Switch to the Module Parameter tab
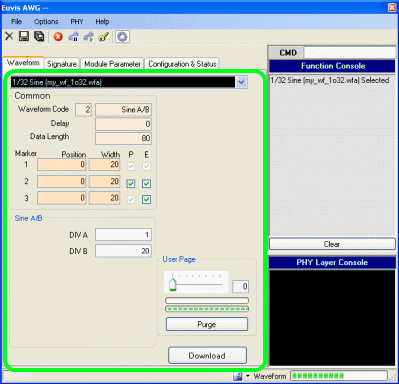 tap(112, 64)
